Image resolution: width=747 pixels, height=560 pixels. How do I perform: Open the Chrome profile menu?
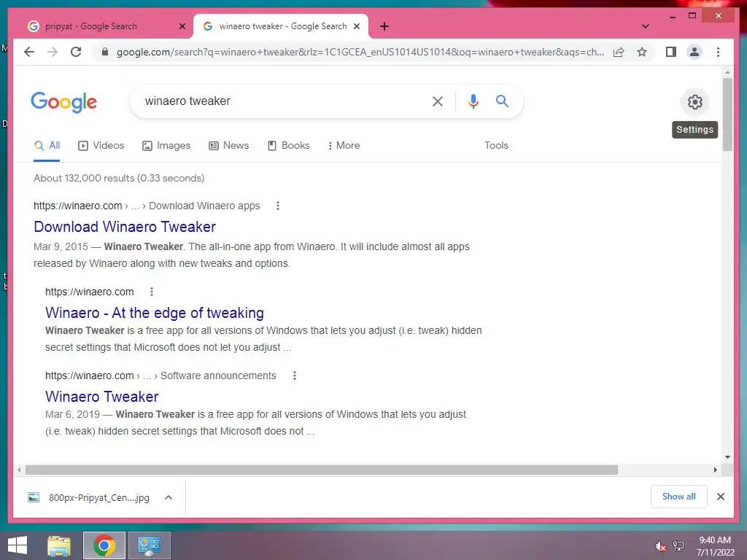tap(694, 52)
